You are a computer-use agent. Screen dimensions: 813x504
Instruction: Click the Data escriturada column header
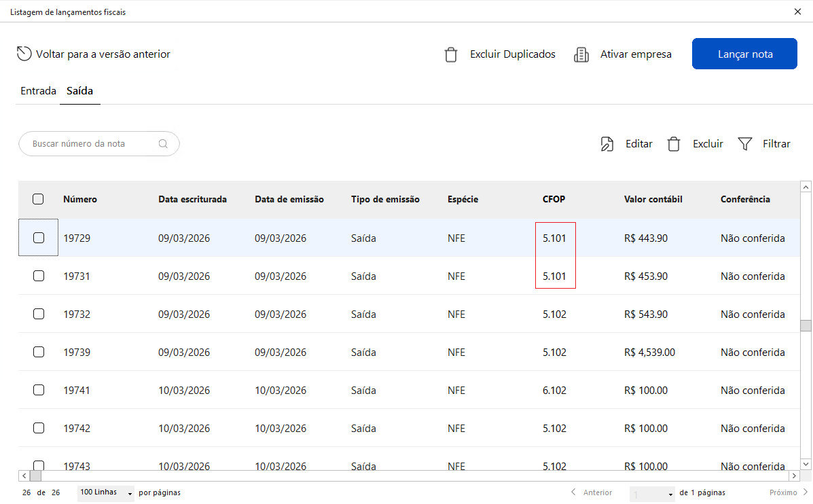(x=192, y=199)
